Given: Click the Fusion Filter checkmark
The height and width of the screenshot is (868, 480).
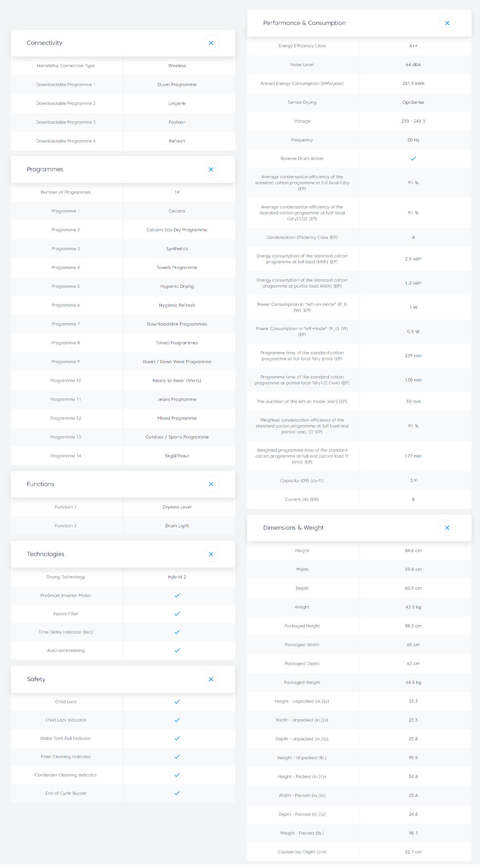Looking at the screenshot, I should (x=177, y=614).
